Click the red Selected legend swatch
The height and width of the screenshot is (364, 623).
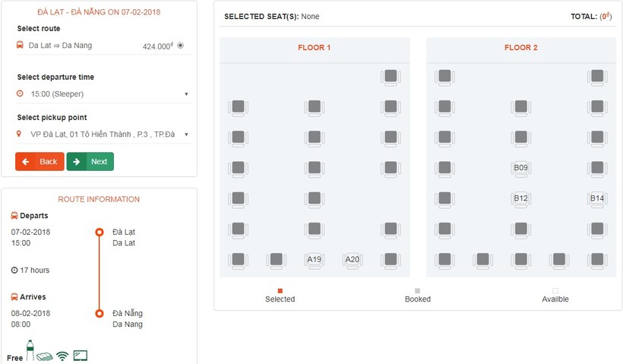[x=280, y=291]
